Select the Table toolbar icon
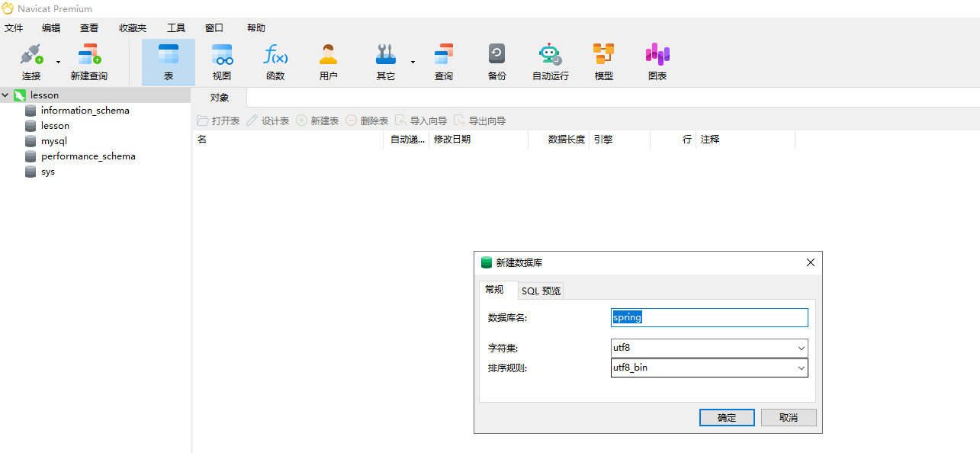 pos(169,62)
